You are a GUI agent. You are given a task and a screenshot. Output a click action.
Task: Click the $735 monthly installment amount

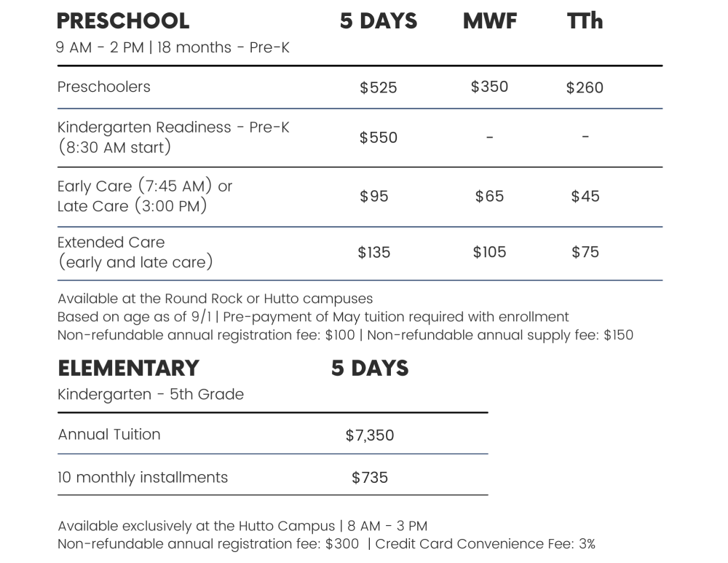point(370,478)
